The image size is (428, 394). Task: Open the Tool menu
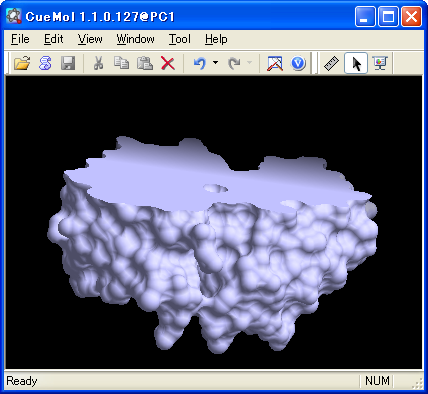point(180,39)
